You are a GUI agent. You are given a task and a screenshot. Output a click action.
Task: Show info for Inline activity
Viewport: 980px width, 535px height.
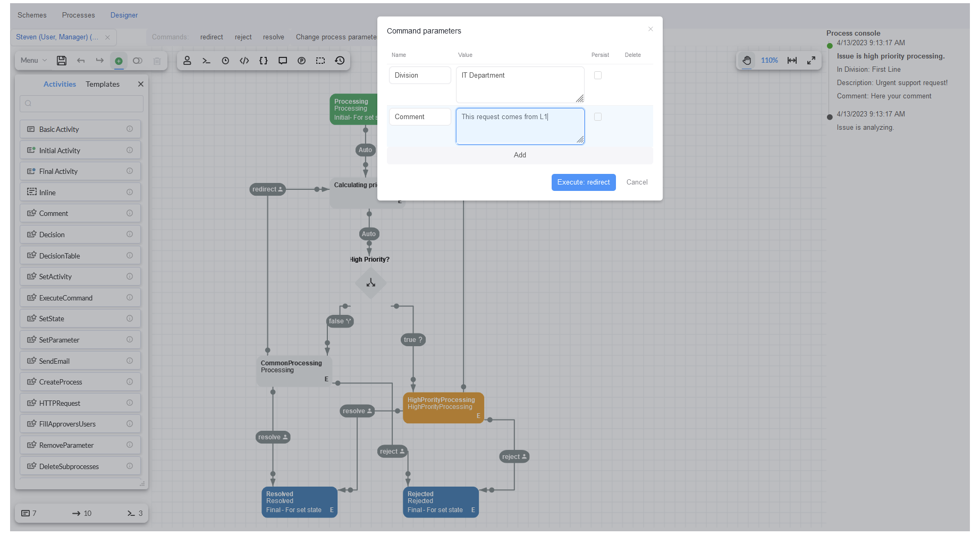[130, 192]
